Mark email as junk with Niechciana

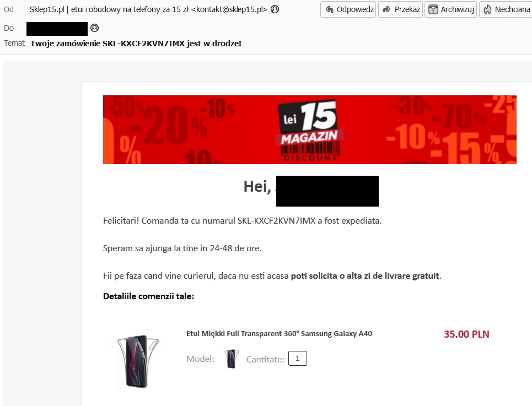506,9
